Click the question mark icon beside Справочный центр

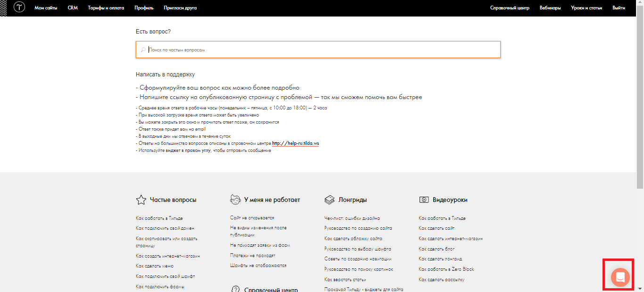[235, 290]
